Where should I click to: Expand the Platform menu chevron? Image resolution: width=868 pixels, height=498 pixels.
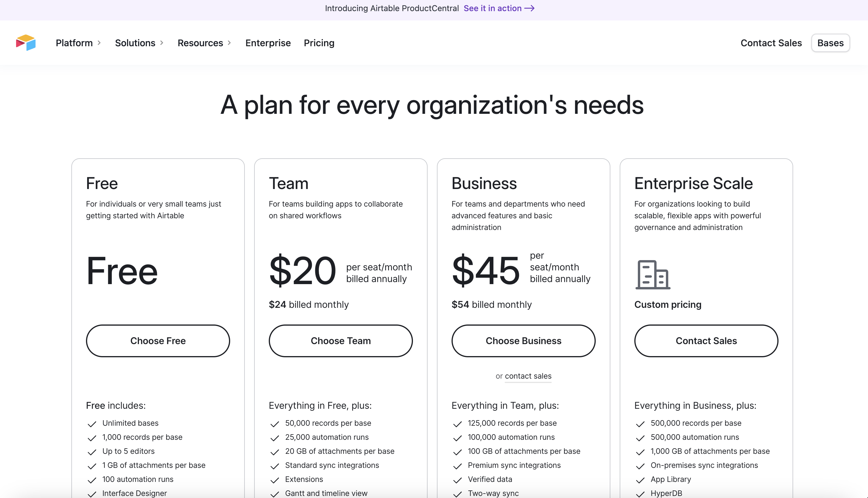click(x=99, y=43)
